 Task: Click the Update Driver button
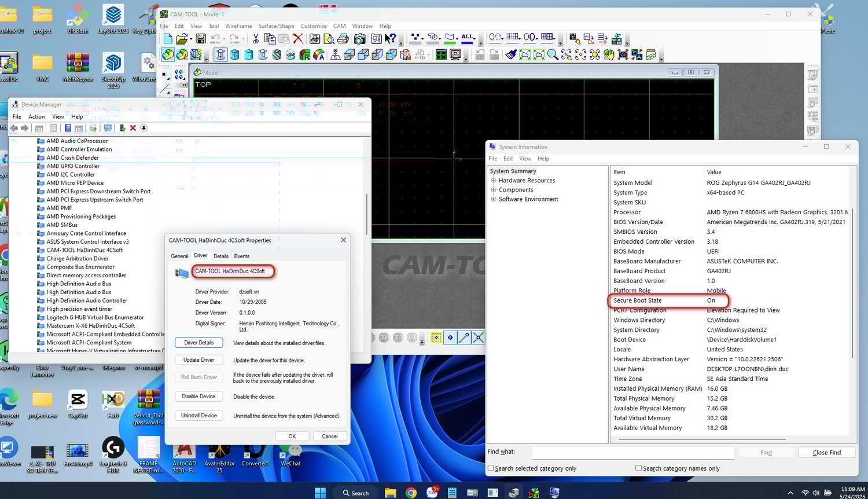click(199, 360)
